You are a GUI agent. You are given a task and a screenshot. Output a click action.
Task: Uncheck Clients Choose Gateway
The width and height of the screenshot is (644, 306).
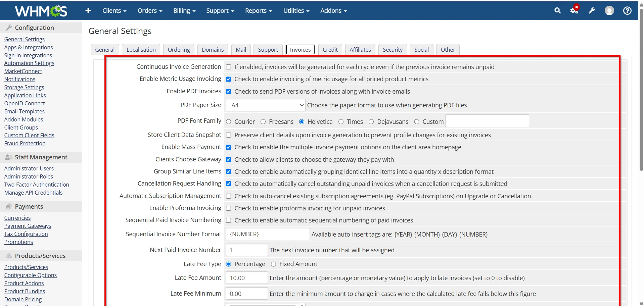click(229, 160)
